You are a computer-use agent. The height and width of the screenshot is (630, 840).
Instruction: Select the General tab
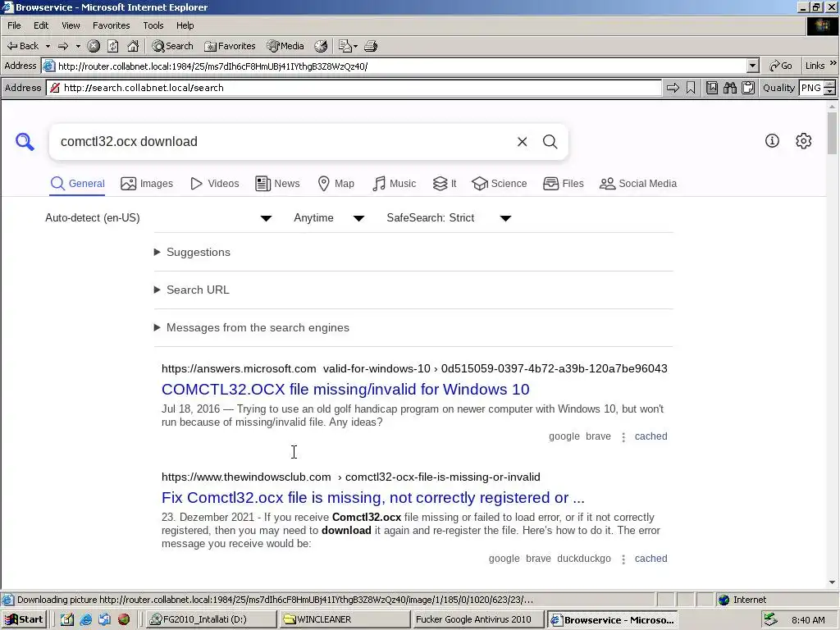point(78,184)
